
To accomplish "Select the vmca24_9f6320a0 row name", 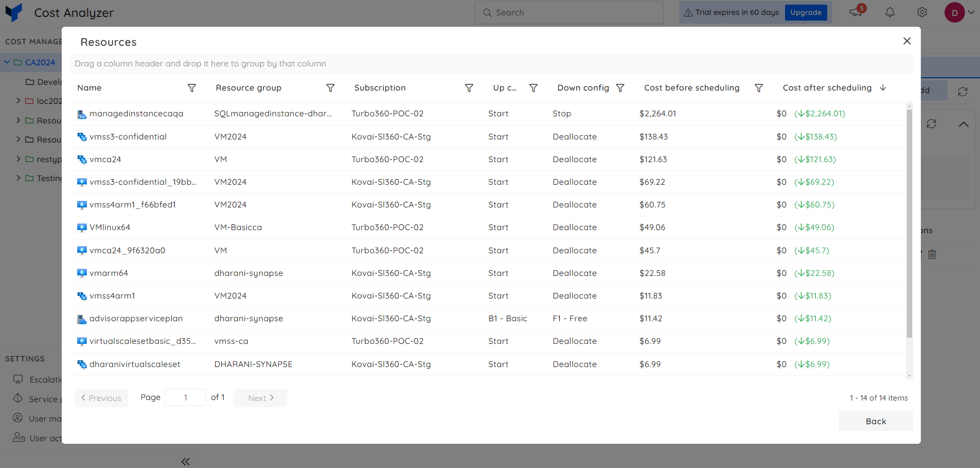I will (127, 251).
